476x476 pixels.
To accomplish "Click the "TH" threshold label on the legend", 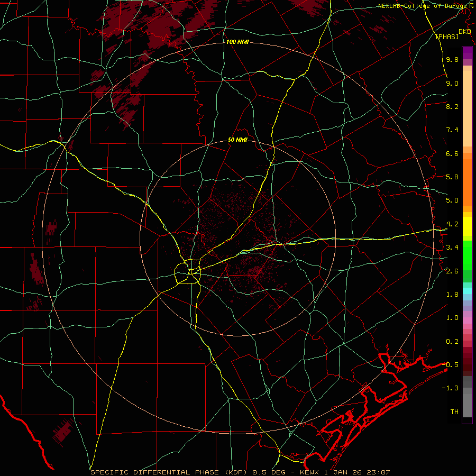I will [x=454, y=412].
